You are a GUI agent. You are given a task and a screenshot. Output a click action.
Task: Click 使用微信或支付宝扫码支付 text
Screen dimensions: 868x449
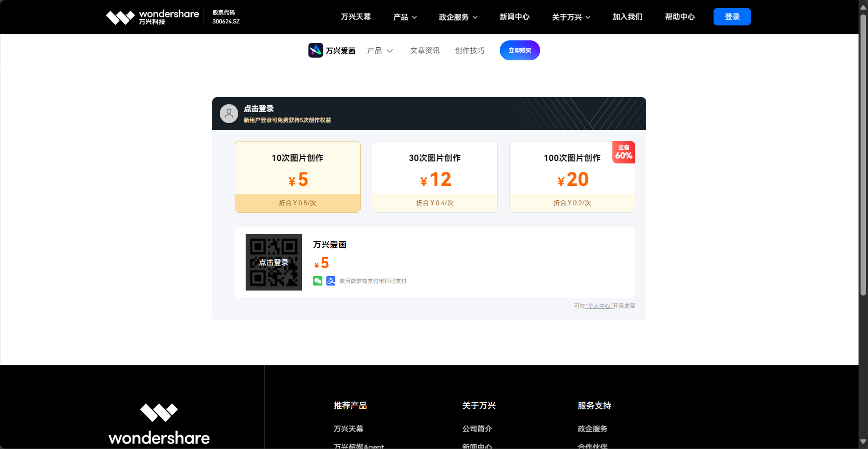coord(373,281)
